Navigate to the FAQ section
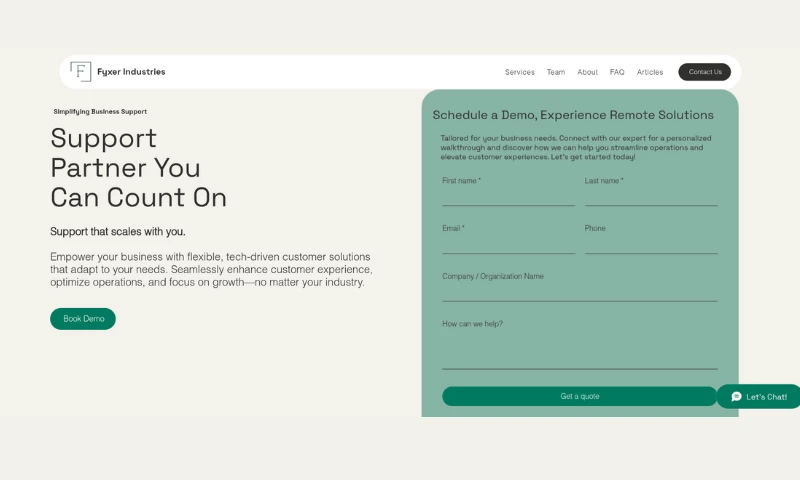Screen dimensions: 800x480 (x=617, y=72)
